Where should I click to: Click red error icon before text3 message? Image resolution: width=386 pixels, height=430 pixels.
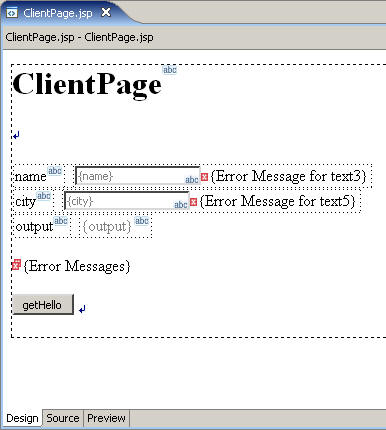[x=204, y=177]
